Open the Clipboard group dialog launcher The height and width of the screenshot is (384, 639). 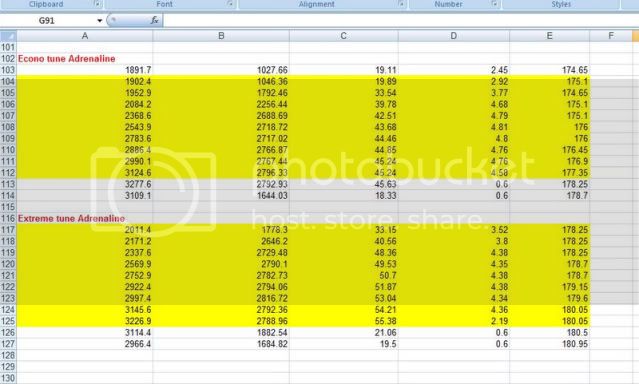pos(97,4)
